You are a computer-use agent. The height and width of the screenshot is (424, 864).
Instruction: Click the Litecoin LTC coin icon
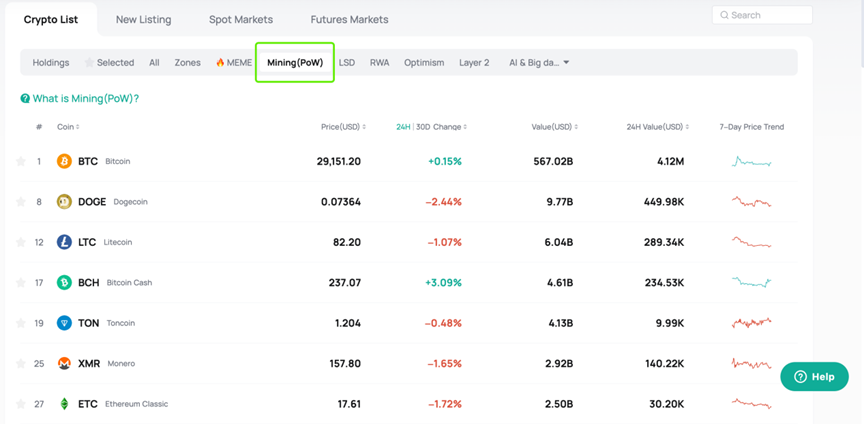(x=64, y=242)
